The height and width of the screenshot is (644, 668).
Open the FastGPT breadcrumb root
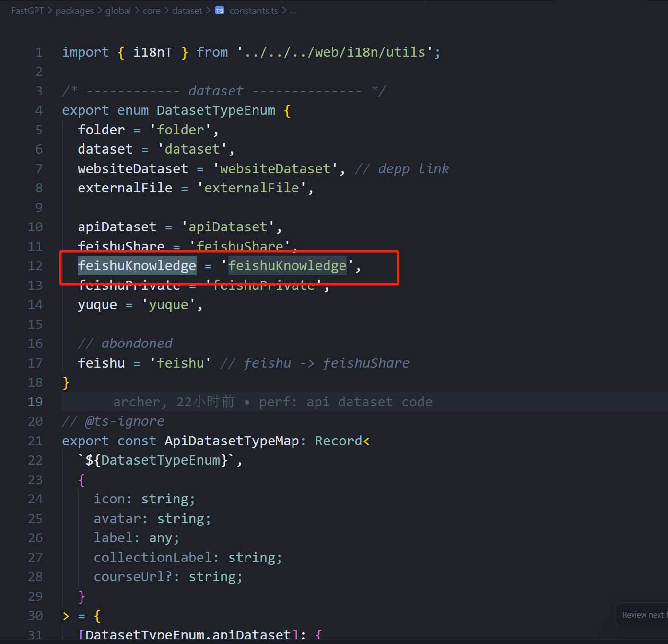point(27,11)
